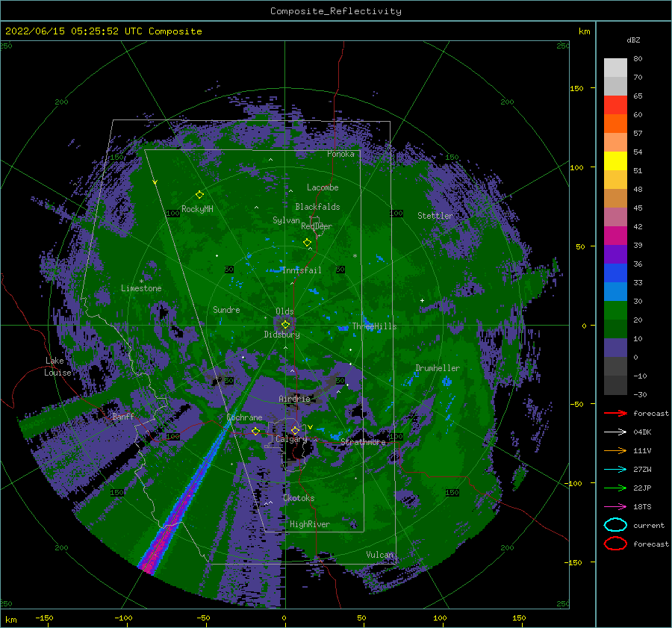This screenshot has width=672, height=628.
Task: Click the green 22JP arrow icon
Action: pyautogui.click(x=615, y=488)
